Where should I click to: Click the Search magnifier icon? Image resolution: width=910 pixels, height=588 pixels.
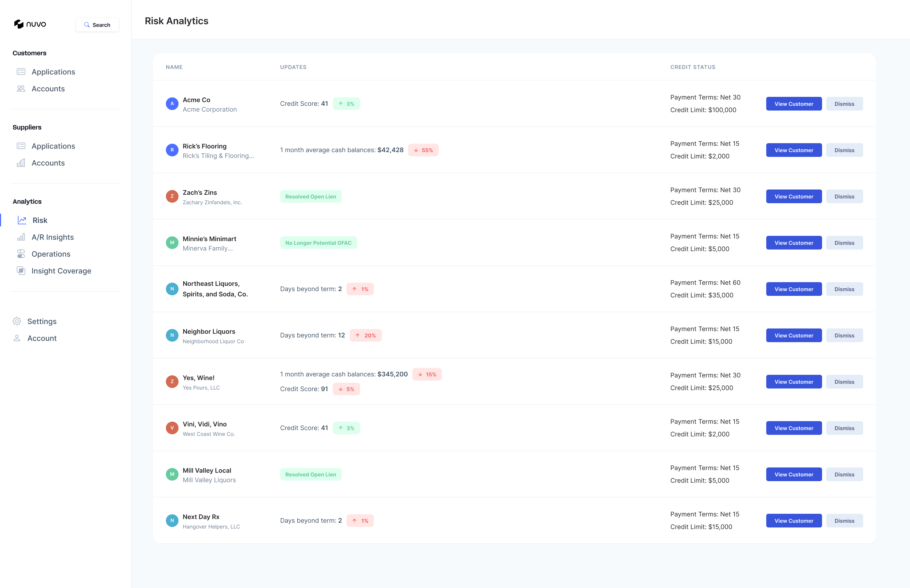coord(87,25)
